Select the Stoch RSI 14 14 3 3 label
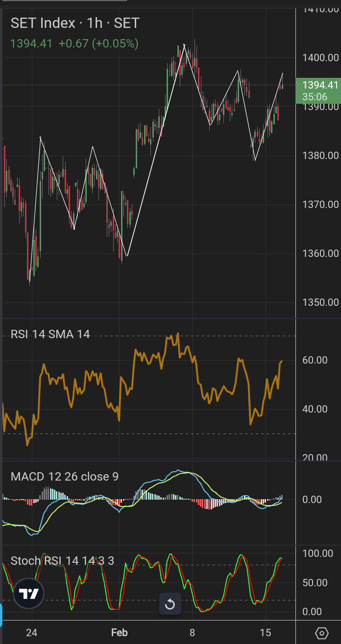Viewport: 341px width, 644px height. (62, 560)
